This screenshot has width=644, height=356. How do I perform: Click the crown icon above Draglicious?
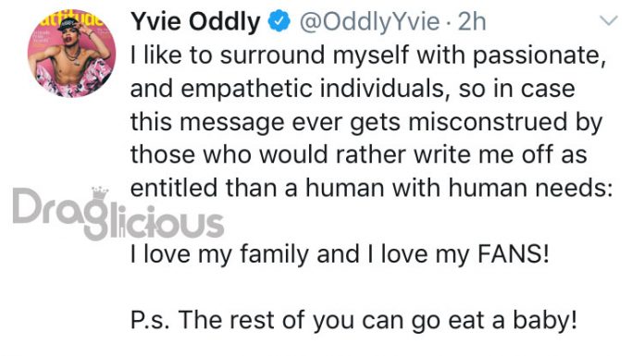(100, 191)
